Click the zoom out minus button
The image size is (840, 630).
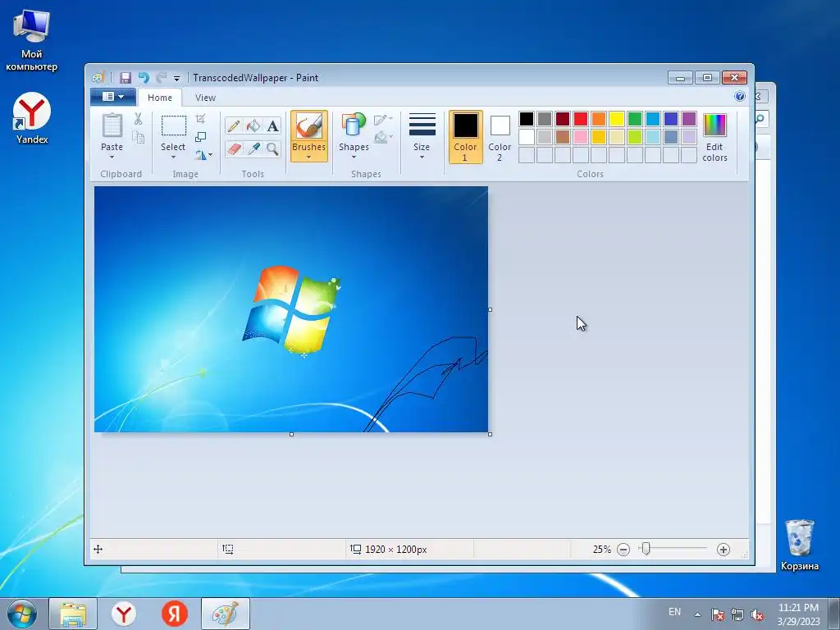coord(623,549)
